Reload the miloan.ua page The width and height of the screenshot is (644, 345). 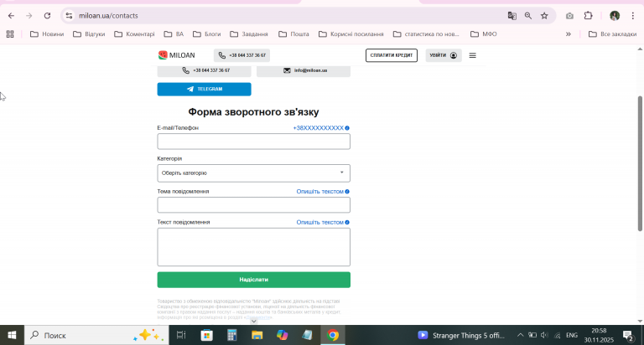pyautogui.click(x=47, y=16)
